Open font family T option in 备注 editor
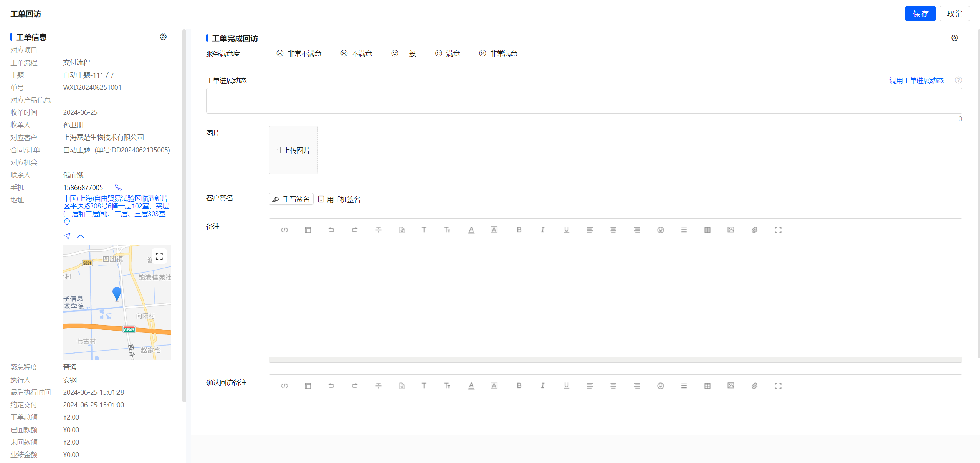 coord(424,230)
